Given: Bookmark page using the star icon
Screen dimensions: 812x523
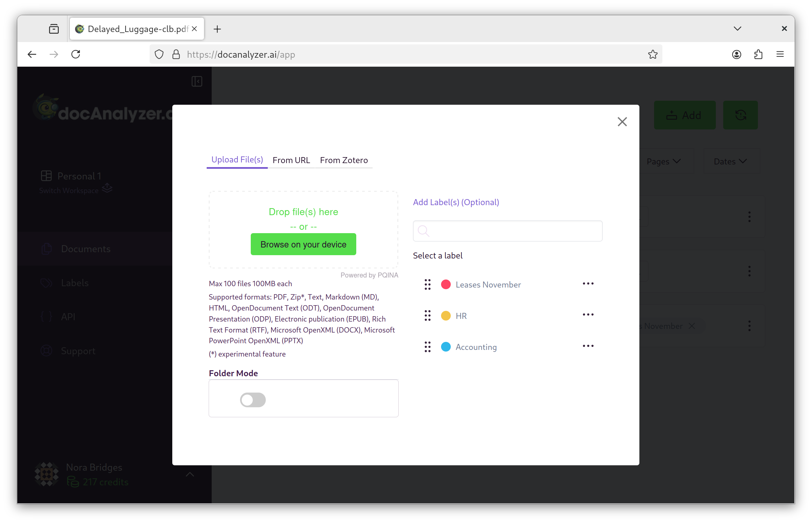Looking at the screenshot, I should click(x=652, y=54).
